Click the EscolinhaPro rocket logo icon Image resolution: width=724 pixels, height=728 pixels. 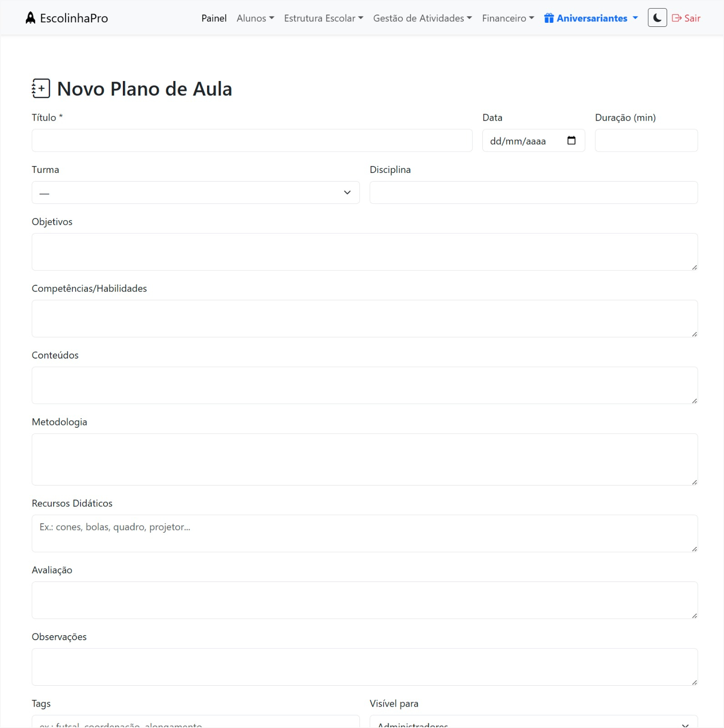30,18
